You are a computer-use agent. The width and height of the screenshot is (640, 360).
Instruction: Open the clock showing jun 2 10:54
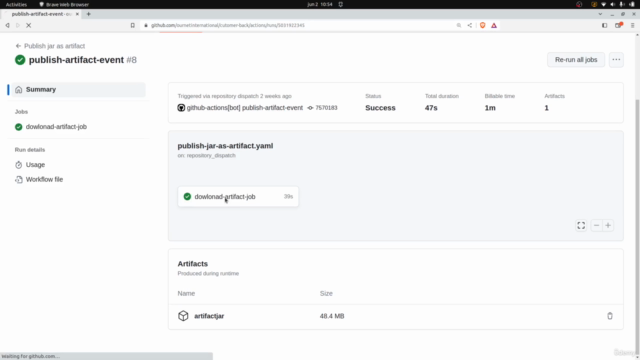[320, 4]
